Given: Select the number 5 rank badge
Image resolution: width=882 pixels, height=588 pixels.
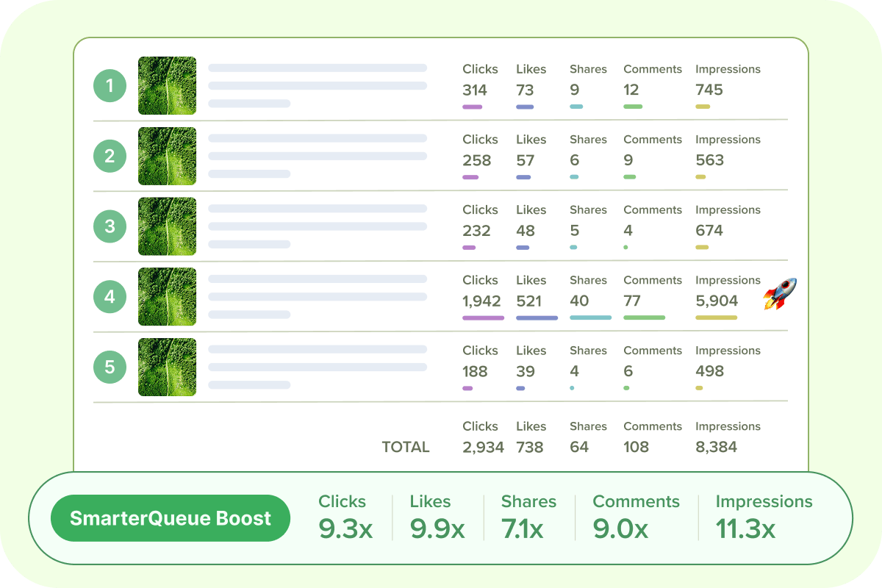Looking at the screenshot, I should coord(110,367).
